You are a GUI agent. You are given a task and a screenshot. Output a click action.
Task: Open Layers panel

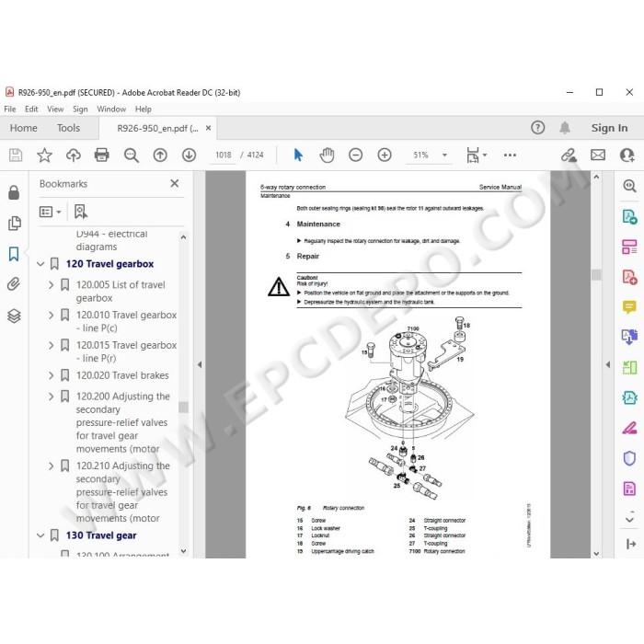[x=14, y=316]
